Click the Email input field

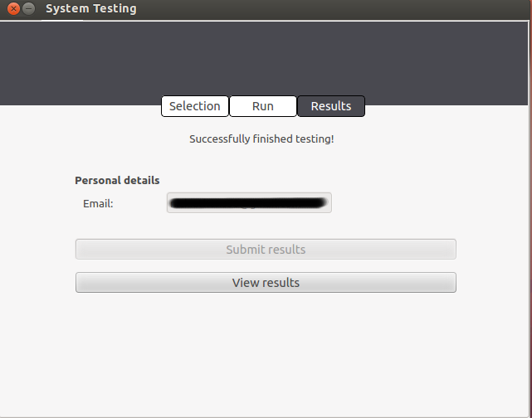[x=249, y=203]
